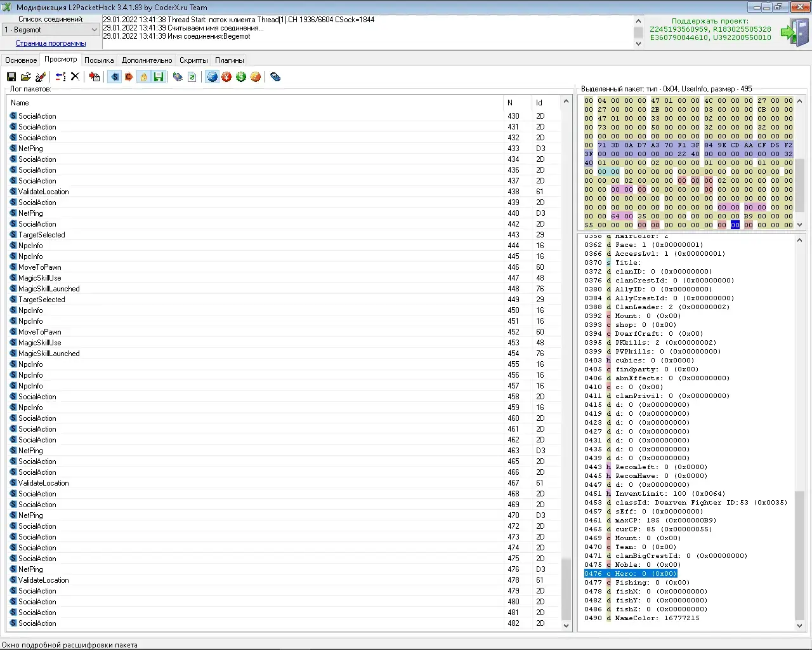
Task: Click the green round dollar icon
Action: pyautogui.click(x=241, y=77)
